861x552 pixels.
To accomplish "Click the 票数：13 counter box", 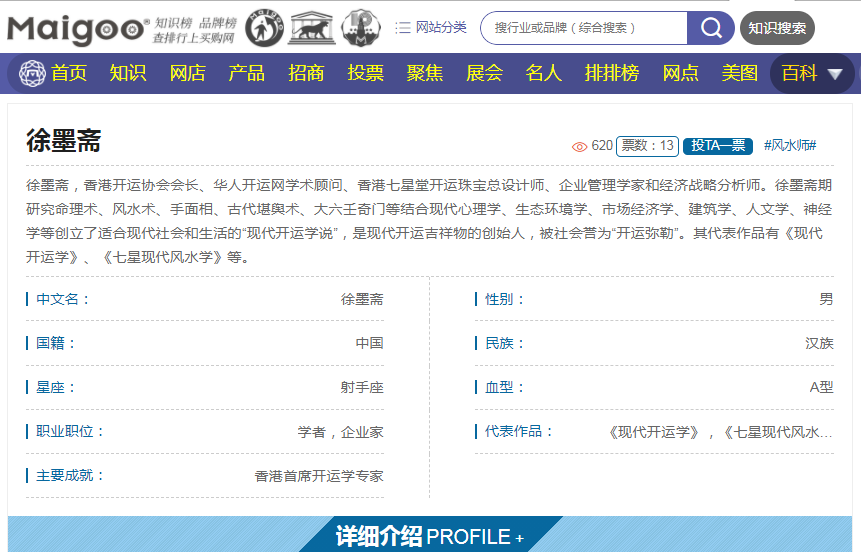I will click(x=647, y=146).
